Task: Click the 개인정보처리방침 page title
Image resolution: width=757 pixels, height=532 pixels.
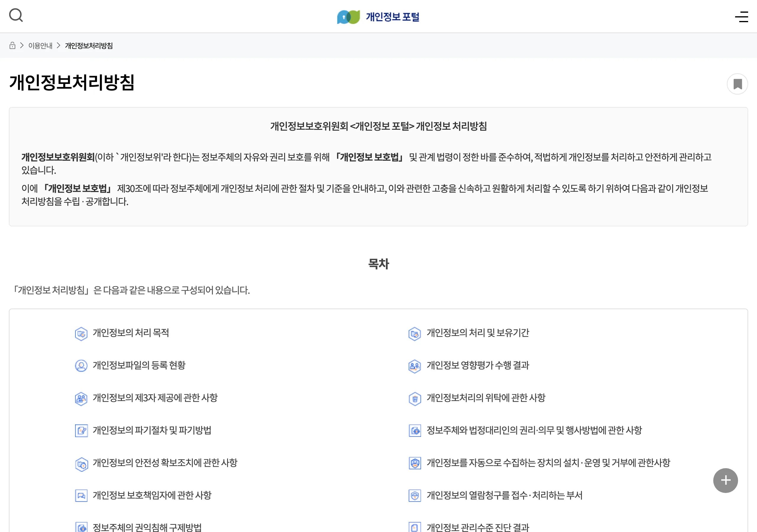Action: 72,82
